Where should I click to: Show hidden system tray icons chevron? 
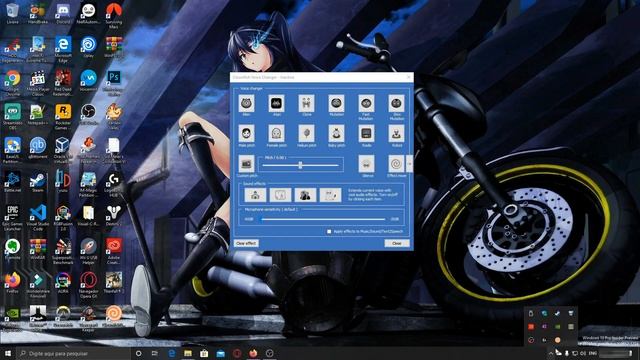(550, 353)
